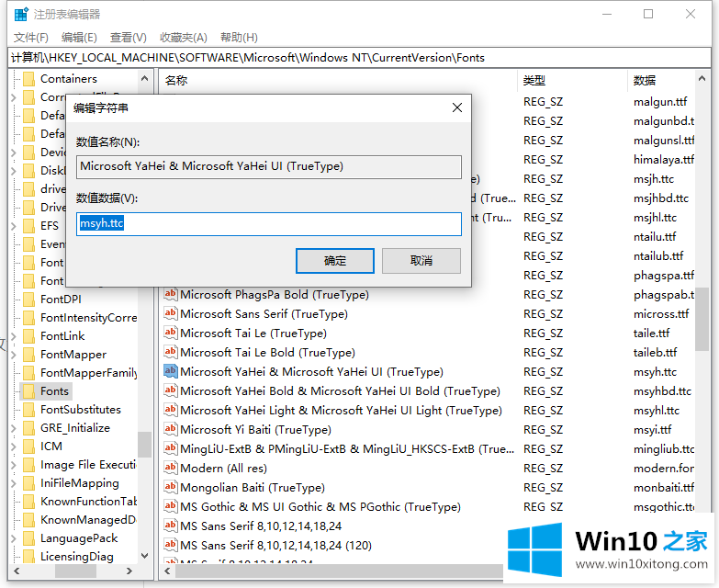Open the 收藏夹(A) menu
Viewport: 719px width, 588px height.
184,37
